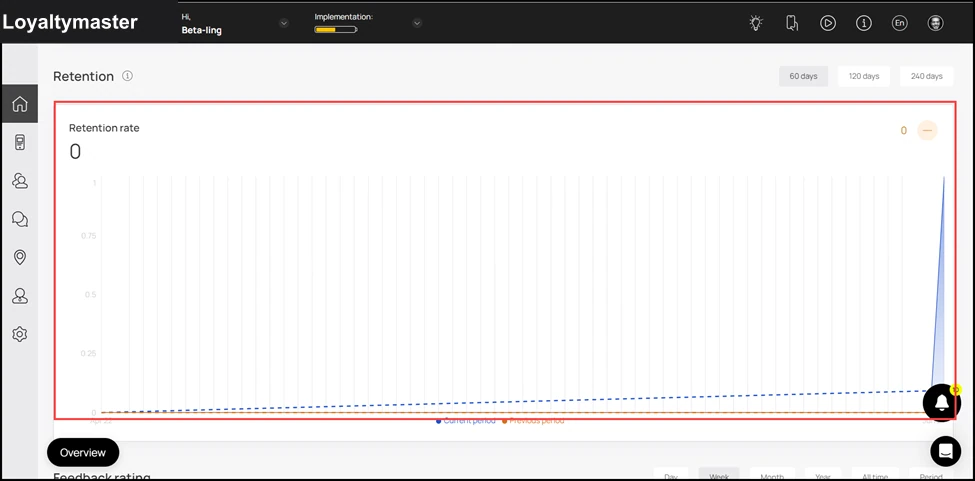Viewport: 975px width, 481px height.
Task: Click the Retention rate label
Action: tap(104, 128)
